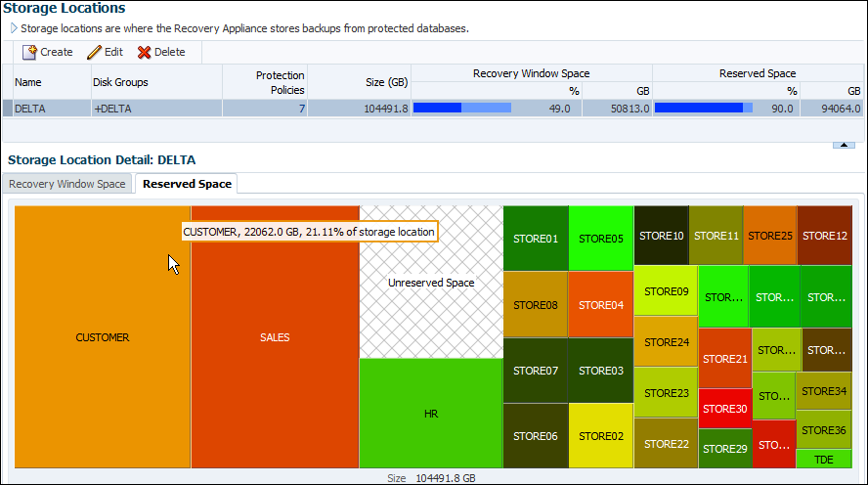Select the STORE29 tile

tap(725, 449)
